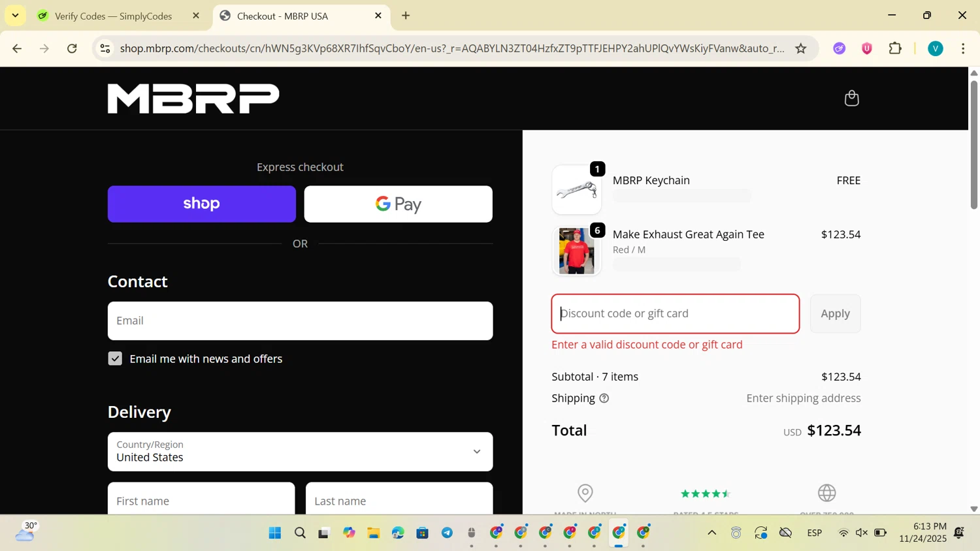Click the browser address bar URL
The width and height of the screenshot is (980, 551).
[452, 48]
